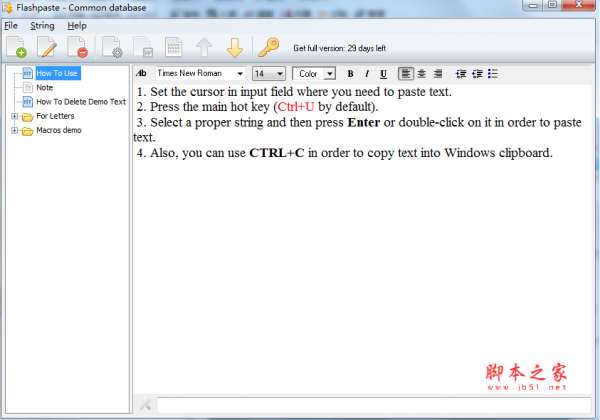
Task: Select the Macros demo folder label
Action: (x=59, y=130)
